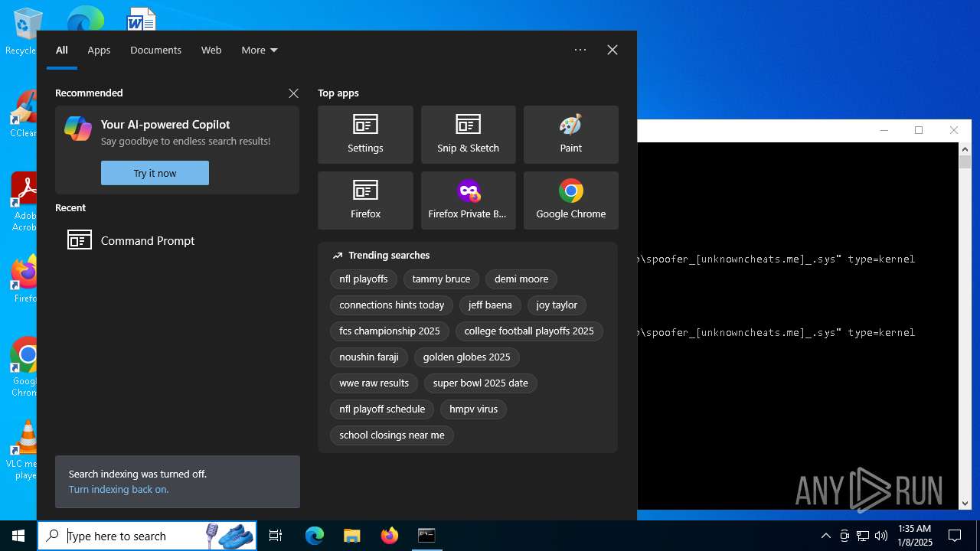The height and width of the screenshot is (551, 980).
Task: Search 'connections hints today' chip
Action: pos(392,305)
